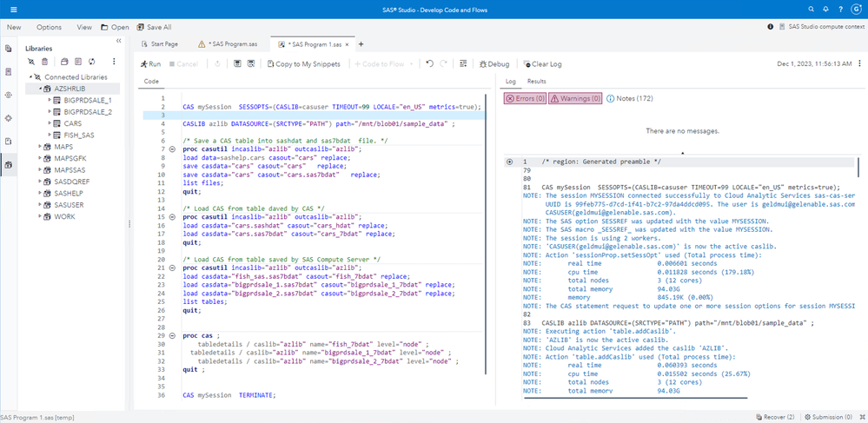Screen dimensions: 868x423
Task: Open the Debug tool
Action: point(493,63)
